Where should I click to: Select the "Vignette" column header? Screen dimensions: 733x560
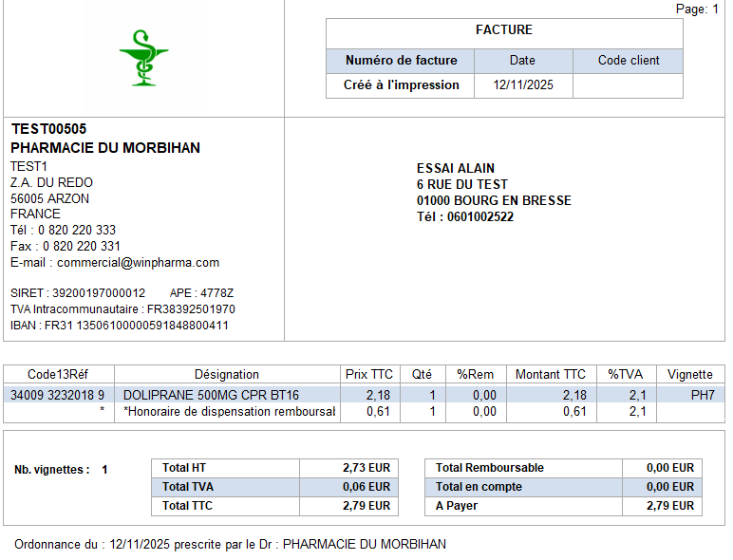tap(689, 375)
